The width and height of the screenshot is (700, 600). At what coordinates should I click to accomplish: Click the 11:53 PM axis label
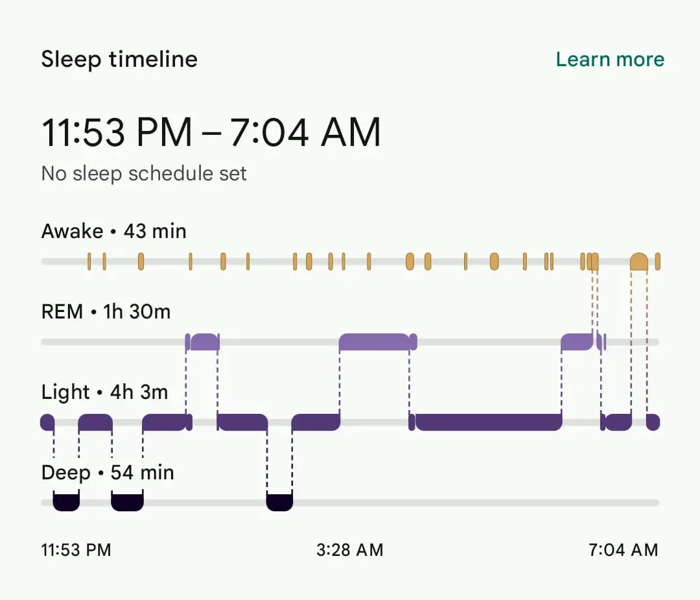[76, 550]
